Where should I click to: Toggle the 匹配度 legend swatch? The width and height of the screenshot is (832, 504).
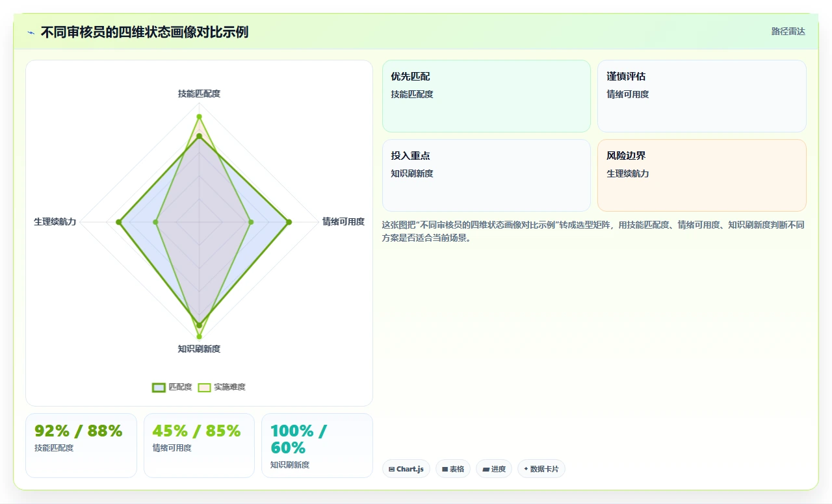pyautogui.click(x=159, y=387)
